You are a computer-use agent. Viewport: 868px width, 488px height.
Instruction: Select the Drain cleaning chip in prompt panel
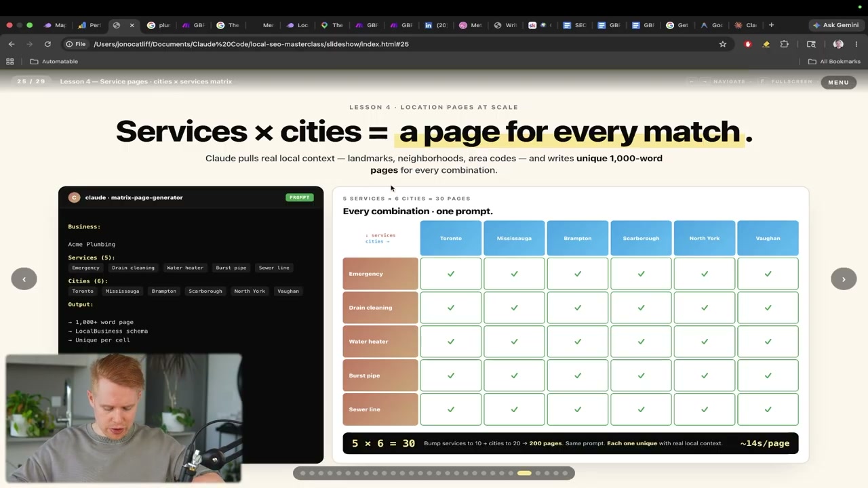click(133, 268)
